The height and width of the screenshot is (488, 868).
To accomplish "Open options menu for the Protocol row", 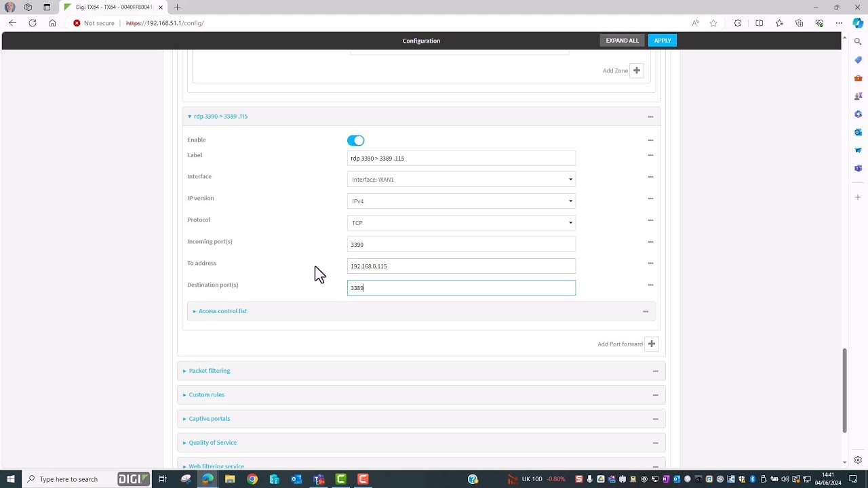I will coord(650,220).
